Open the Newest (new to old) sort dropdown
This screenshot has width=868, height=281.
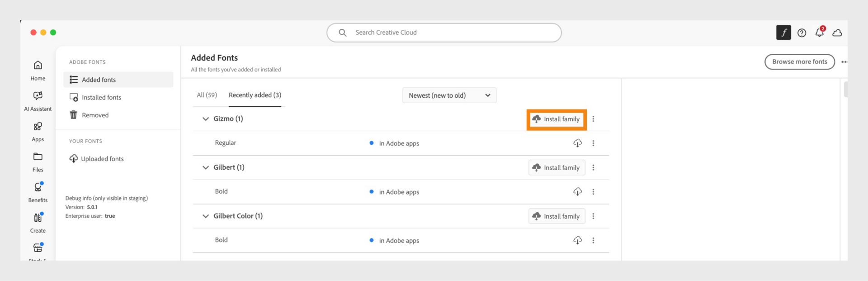[x=449, y=95]
